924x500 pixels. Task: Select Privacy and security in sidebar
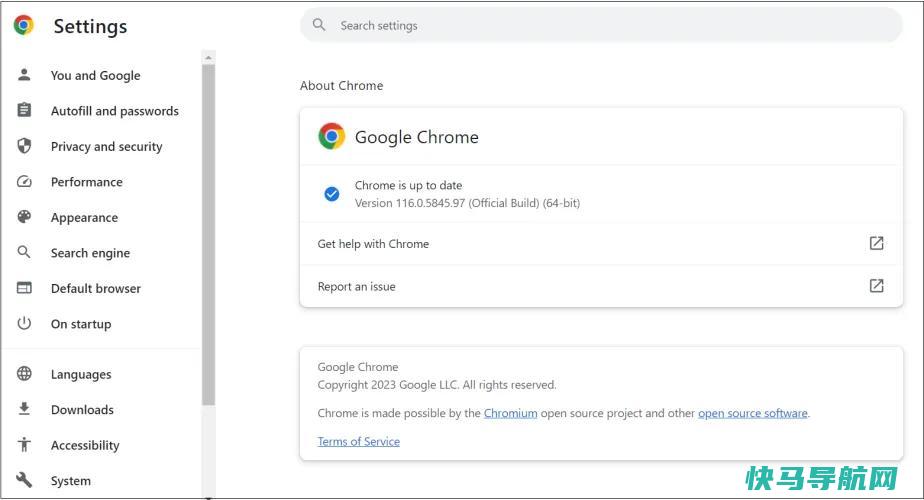[x=106, y=146]
